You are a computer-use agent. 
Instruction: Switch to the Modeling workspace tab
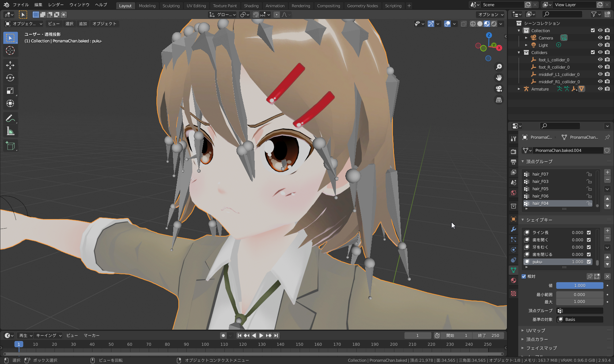click(x=147, y=6)
